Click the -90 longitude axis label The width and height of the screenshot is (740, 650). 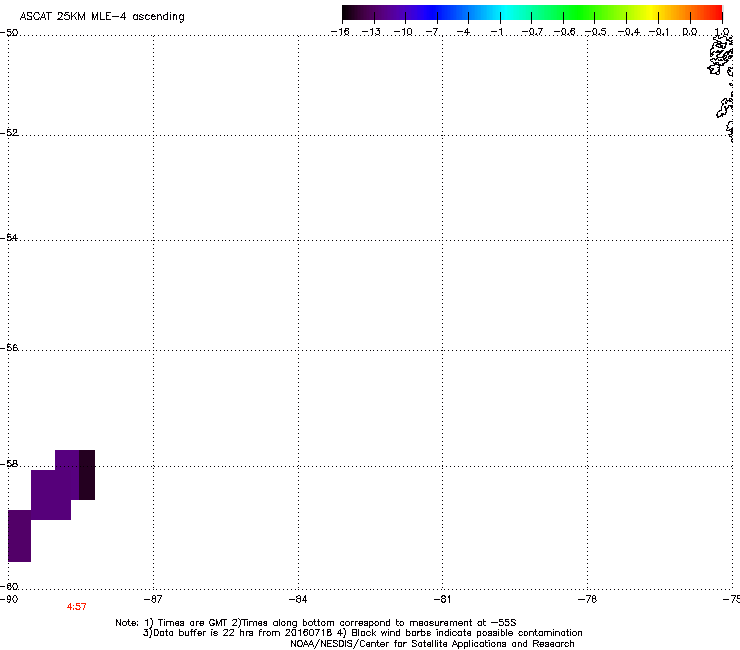pos(9,599)
